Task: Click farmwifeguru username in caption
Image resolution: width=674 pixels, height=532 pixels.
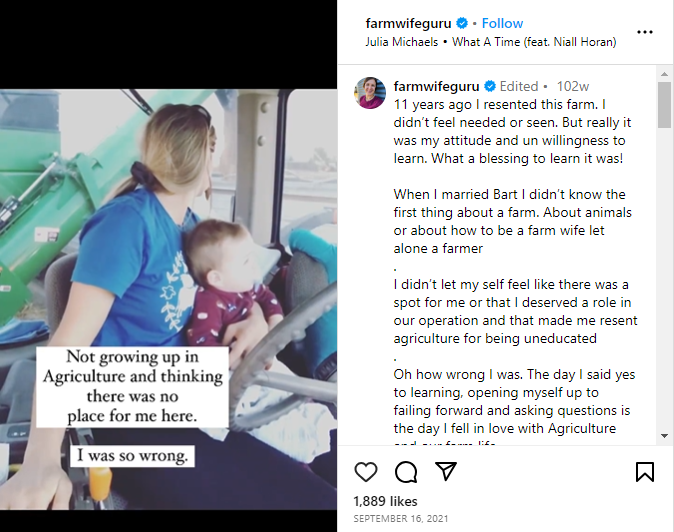Action: coord(438,86)
